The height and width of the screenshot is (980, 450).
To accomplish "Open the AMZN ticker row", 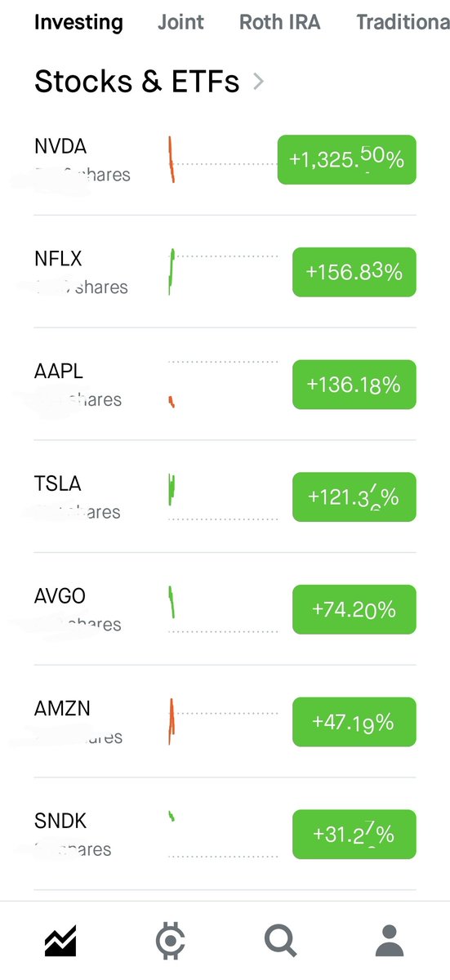I will click(x=225, y=721).
